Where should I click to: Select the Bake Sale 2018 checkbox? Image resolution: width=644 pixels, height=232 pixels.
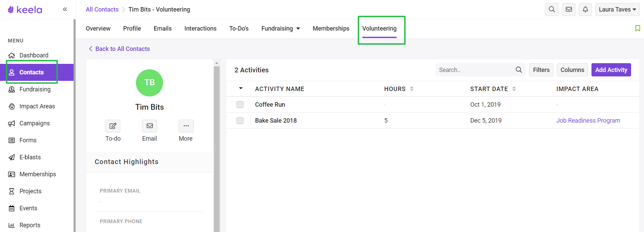[240, 121]
